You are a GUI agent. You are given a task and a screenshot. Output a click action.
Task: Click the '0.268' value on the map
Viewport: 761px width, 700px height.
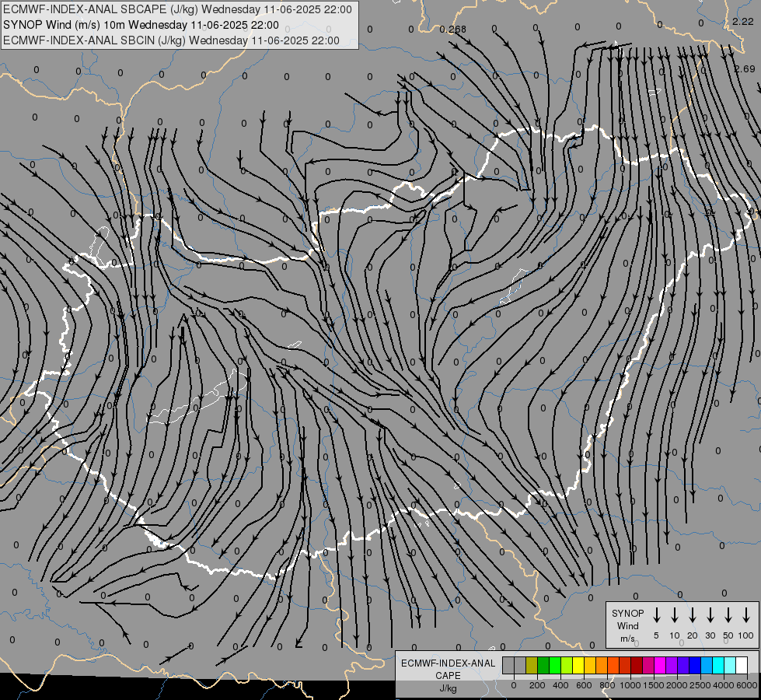453,30
